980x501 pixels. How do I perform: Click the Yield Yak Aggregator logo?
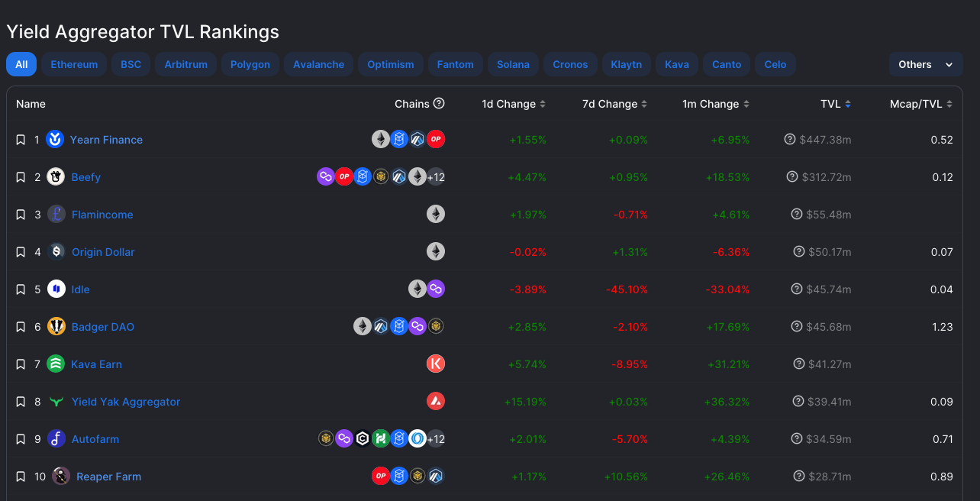(56, 401)
